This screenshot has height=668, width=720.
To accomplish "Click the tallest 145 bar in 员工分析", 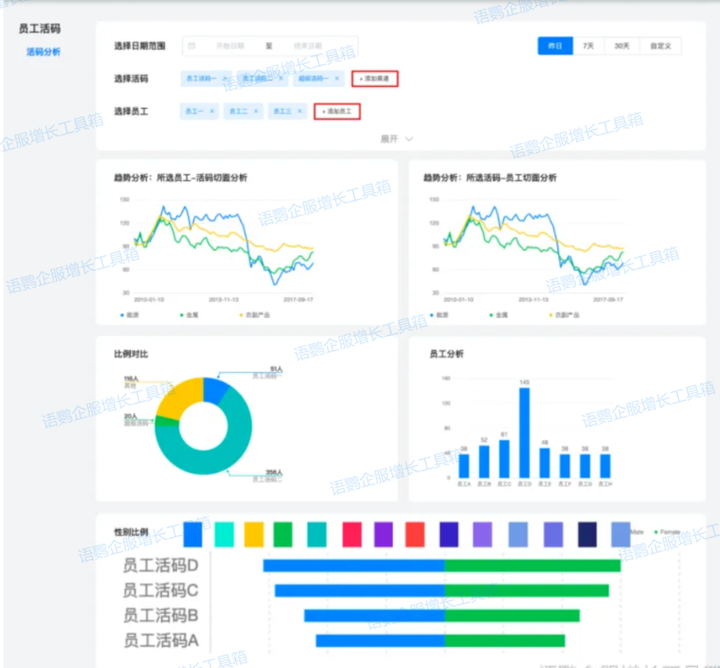I will click(524, 432).
